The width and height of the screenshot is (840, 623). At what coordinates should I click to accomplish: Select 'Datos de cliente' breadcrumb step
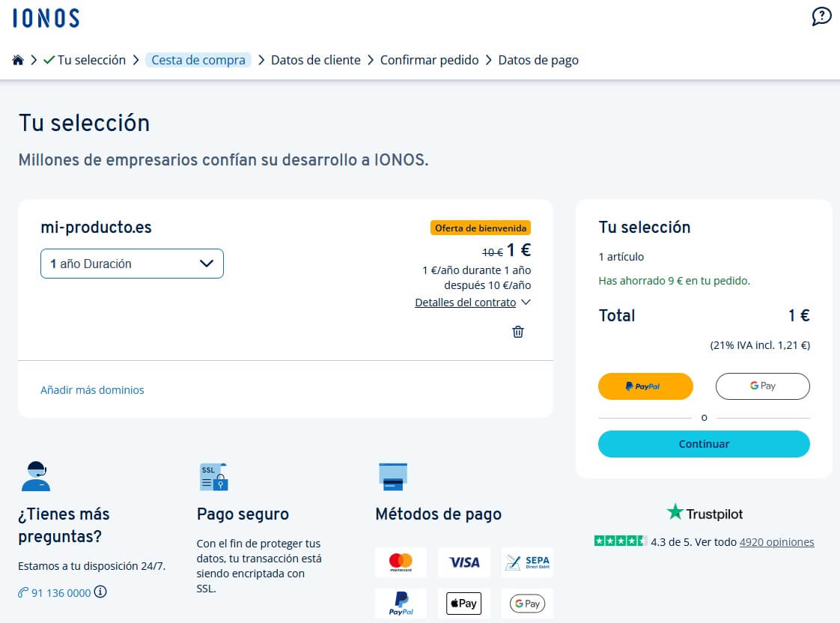[x=315, y=60]
